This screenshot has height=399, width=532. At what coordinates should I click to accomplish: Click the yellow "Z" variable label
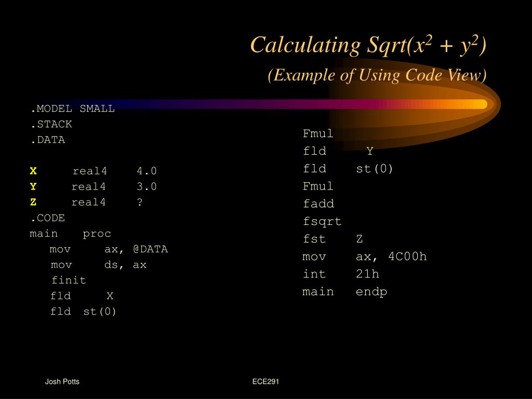(33, 202)
